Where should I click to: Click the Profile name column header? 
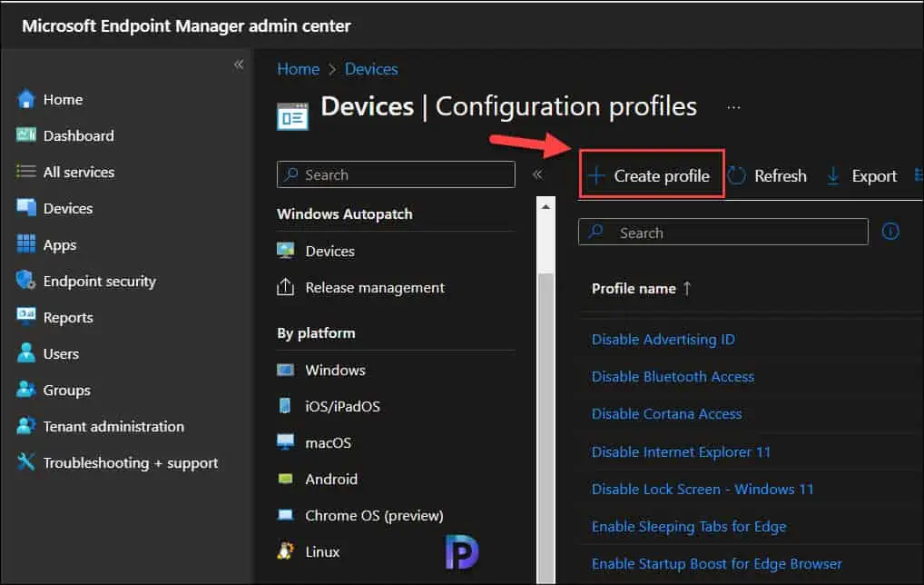click(634, 288)
